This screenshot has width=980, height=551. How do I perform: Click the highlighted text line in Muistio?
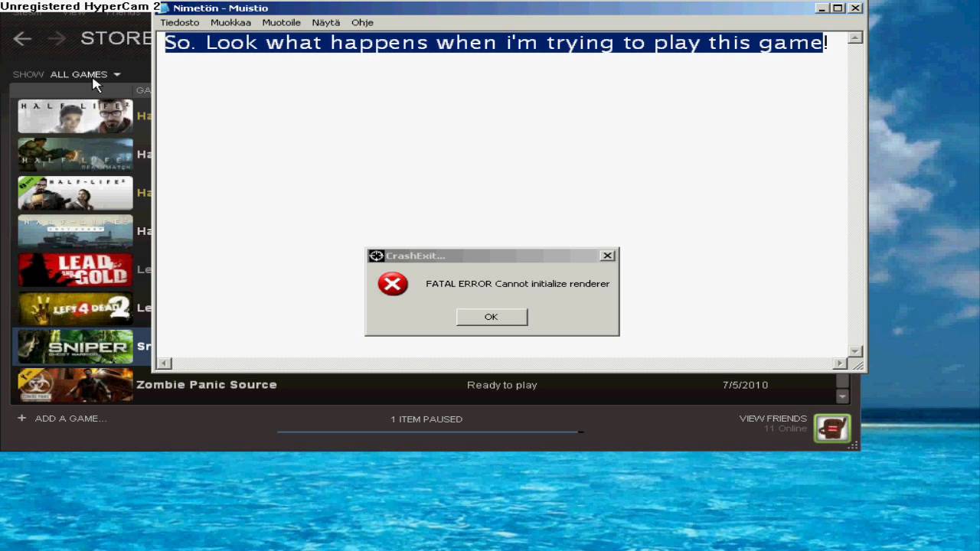tap(496, 42)
